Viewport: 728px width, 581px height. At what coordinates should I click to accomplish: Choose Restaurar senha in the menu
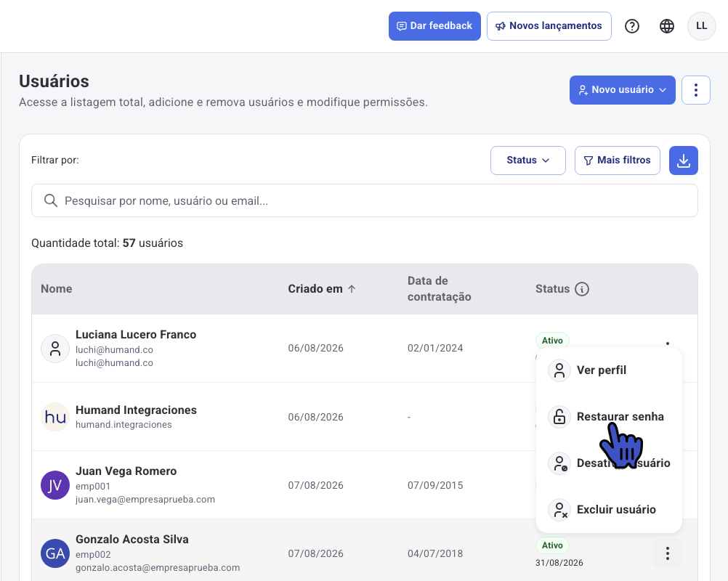[609, 417]
